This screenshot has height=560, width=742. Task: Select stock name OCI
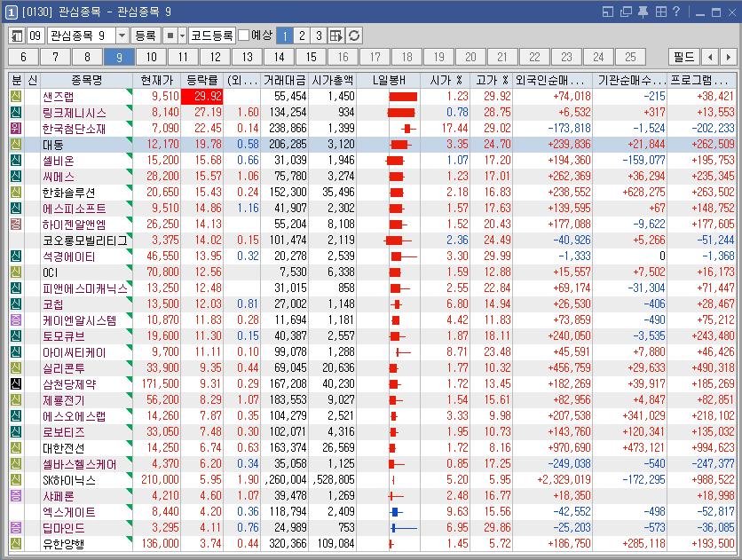click(x=51, y=272)
